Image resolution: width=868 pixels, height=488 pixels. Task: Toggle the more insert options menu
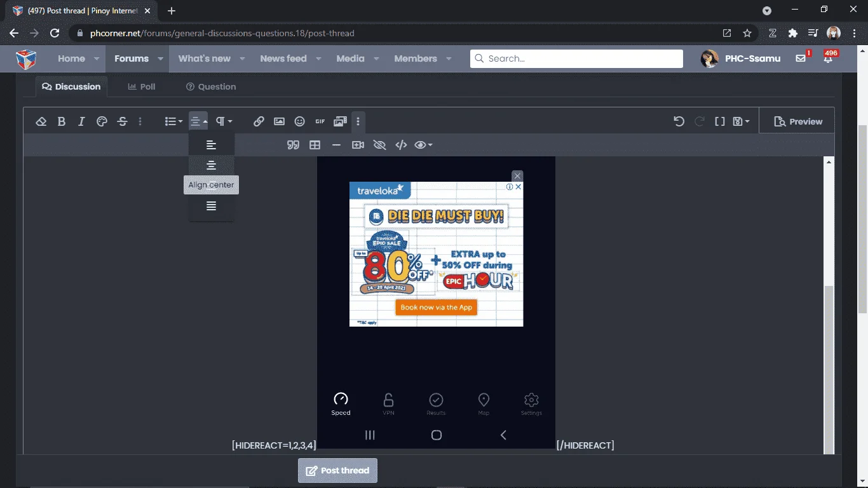(358, 121)
